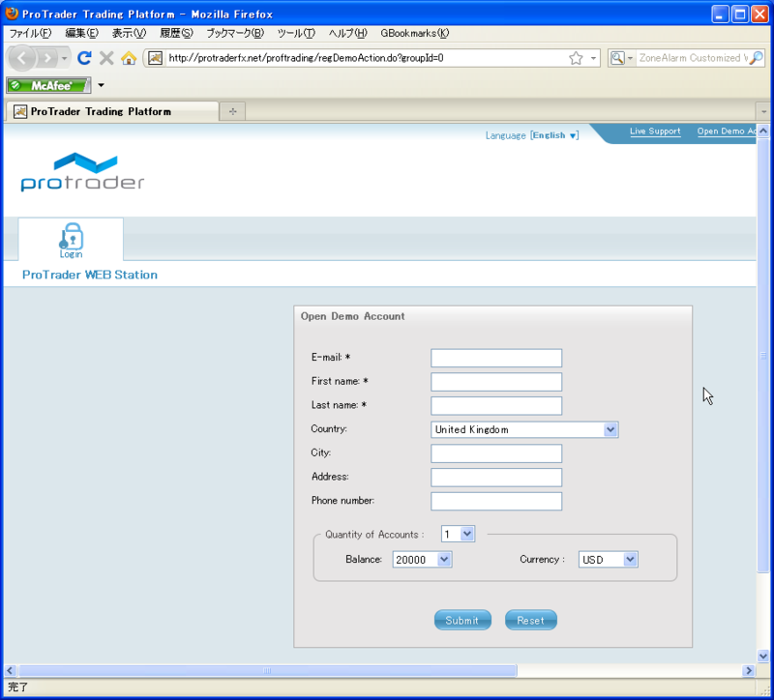Image resolution: width=774 pixels, height=700 pixels.
Task: Open Quantity of Accounts dropdown
Action: coord(458,534)
